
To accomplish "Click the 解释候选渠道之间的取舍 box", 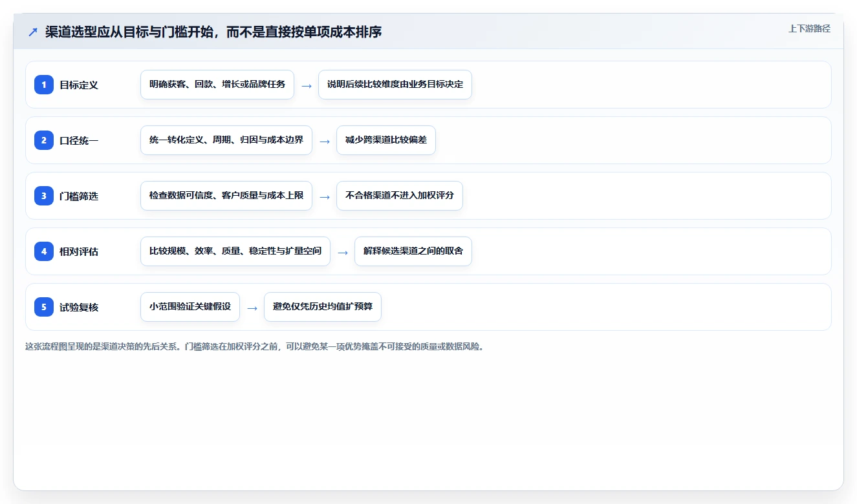I will point(413,251).
